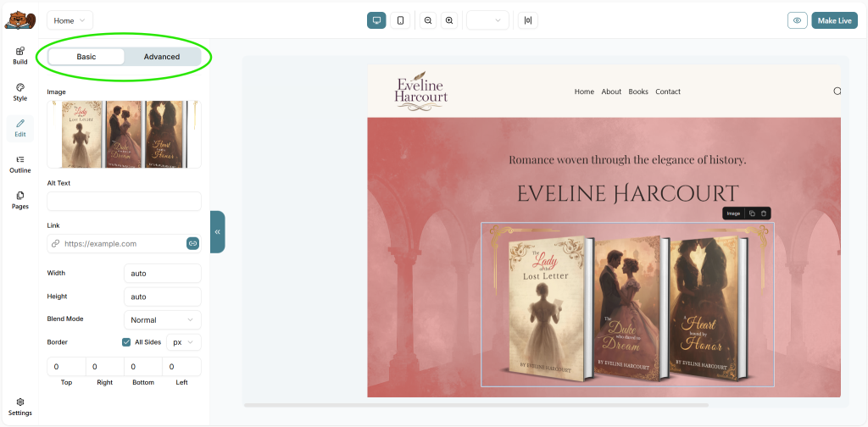Screen dimensions: 868x427
Task: Click About in the site navigation
Action: [x=611, y=91]
